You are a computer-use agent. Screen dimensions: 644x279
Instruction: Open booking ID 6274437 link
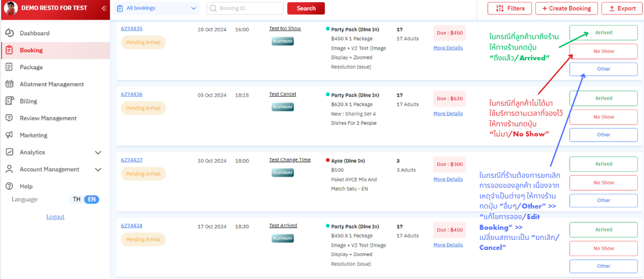[132, 159]
